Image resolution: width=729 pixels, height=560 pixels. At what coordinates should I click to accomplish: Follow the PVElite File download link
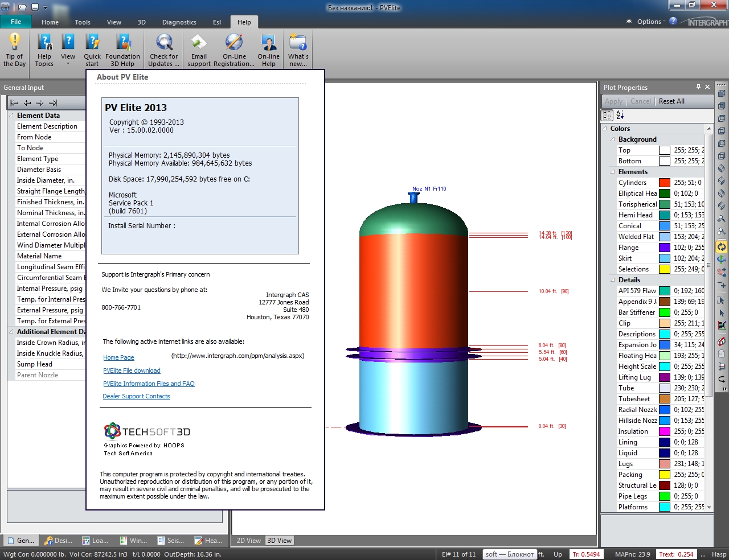[x=132, y=370]
